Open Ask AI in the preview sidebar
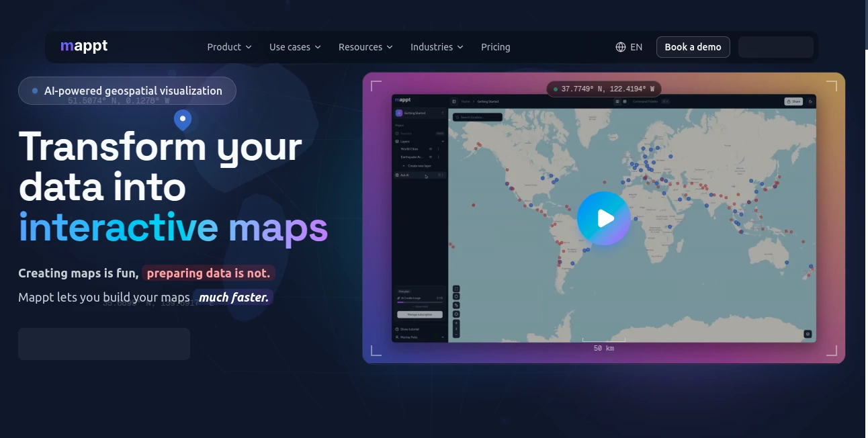Image resolution: width=868 pixels, height=438 pixels. point(419,175)
